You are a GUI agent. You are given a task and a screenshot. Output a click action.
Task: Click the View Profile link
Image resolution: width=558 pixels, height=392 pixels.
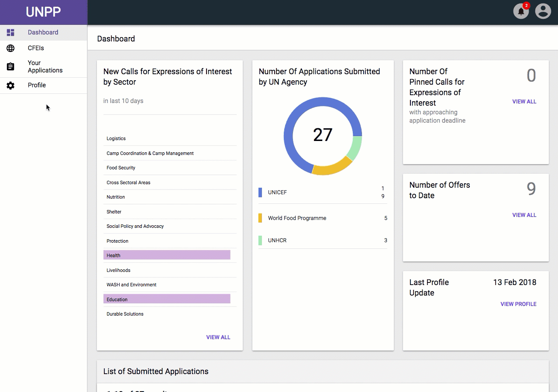518,304
